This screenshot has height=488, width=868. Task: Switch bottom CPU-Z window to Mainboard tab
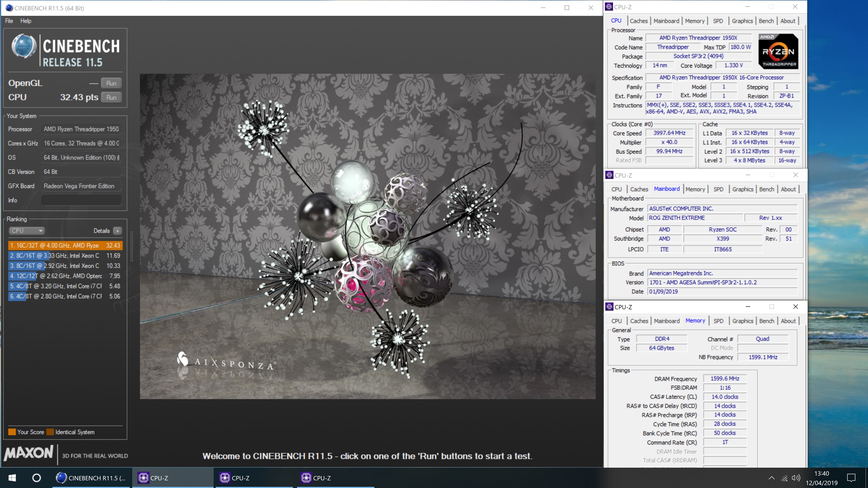point(667,321)
